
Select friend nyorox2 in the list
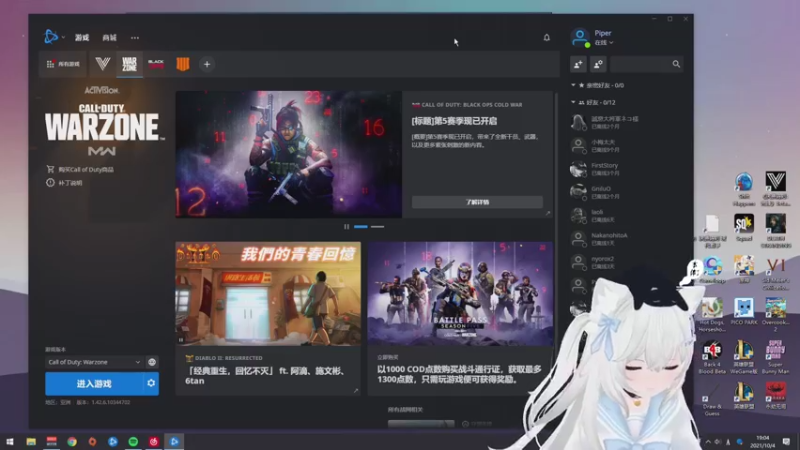[x=627, y=262]
